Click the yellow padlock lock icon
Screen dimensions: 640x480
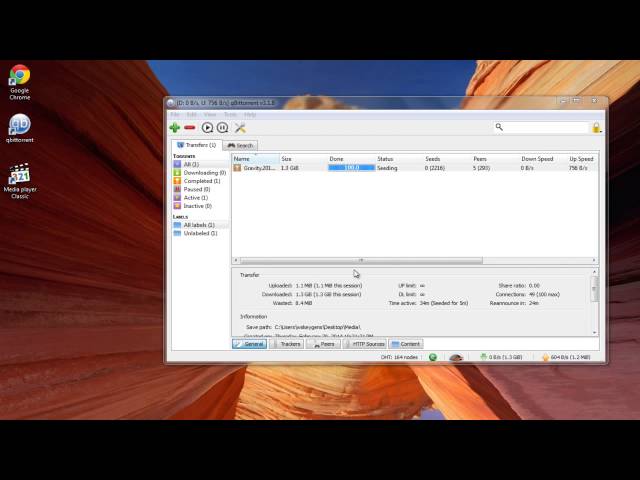pyautogui.click(x=596, y=128)
